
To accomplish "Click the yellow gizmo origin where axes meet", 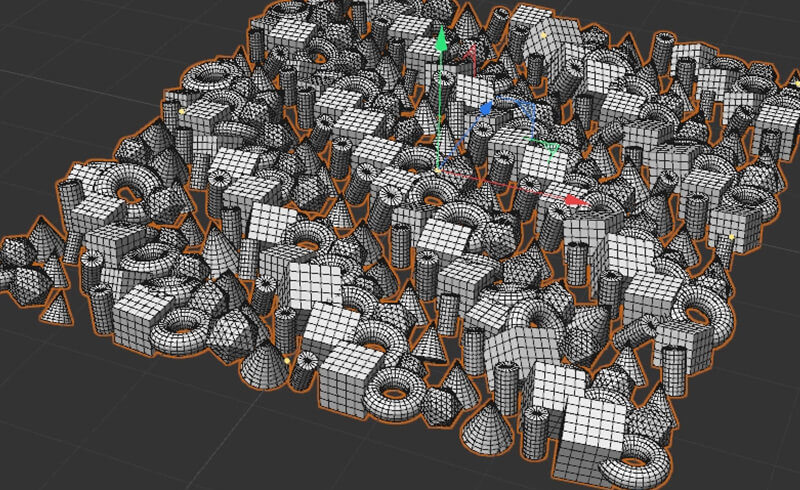I will click(x=438, y=170).
